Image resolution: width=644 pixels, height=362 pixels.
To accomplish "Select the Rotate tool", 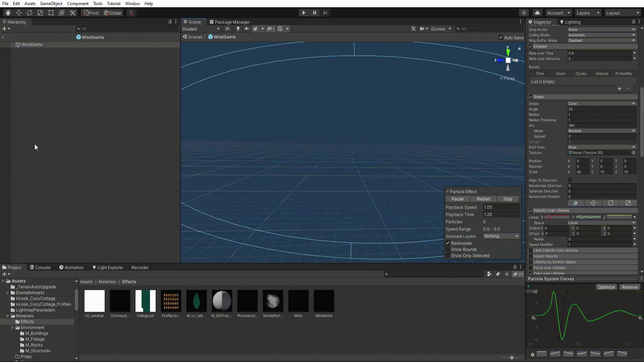I will click(x=30, y=13).
